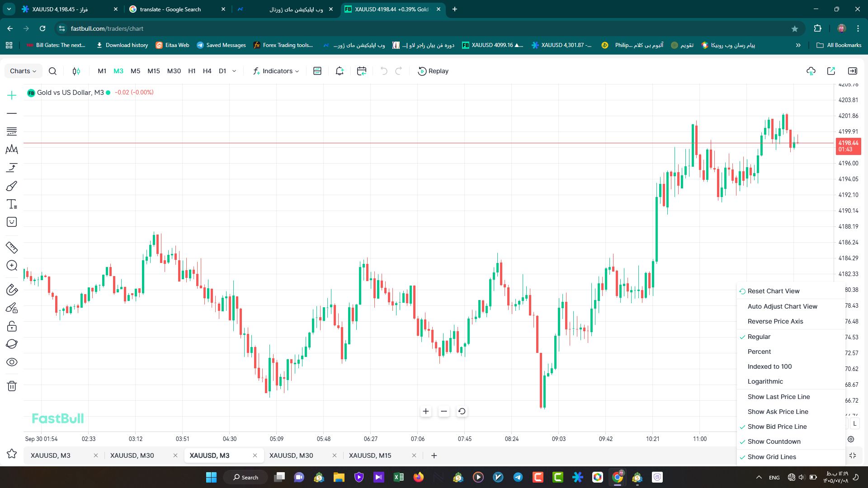
Task: Click the candlestick chart type icon
Action: (x=76, y=71)
